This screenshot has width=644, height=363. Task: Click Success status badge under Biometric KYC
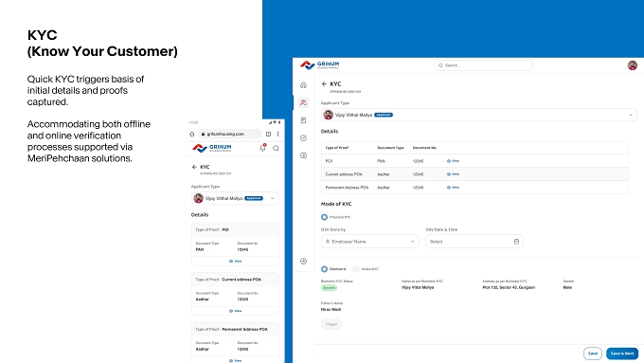click(329, 288)
